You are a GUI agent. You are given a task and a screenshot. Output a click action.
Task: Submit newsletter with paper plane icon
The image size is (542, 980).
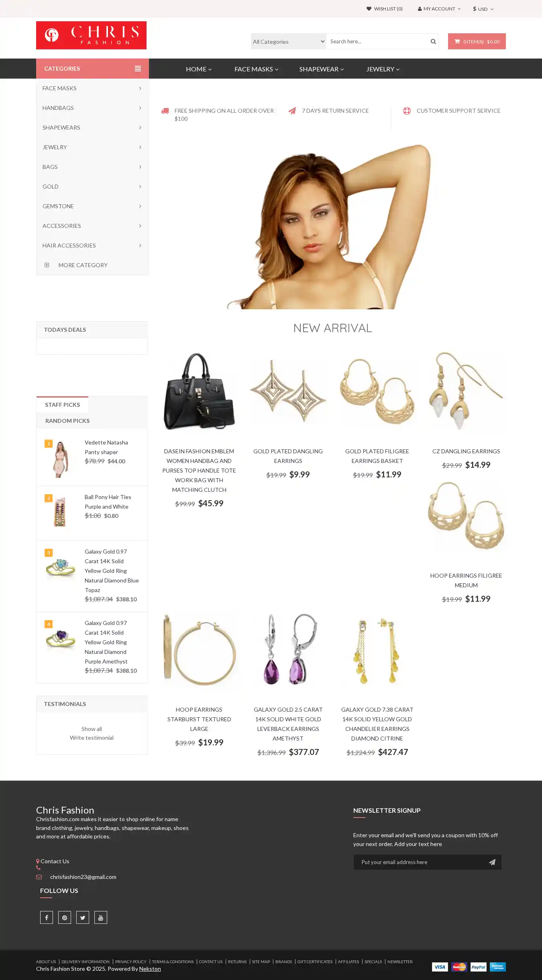[492, 862]
